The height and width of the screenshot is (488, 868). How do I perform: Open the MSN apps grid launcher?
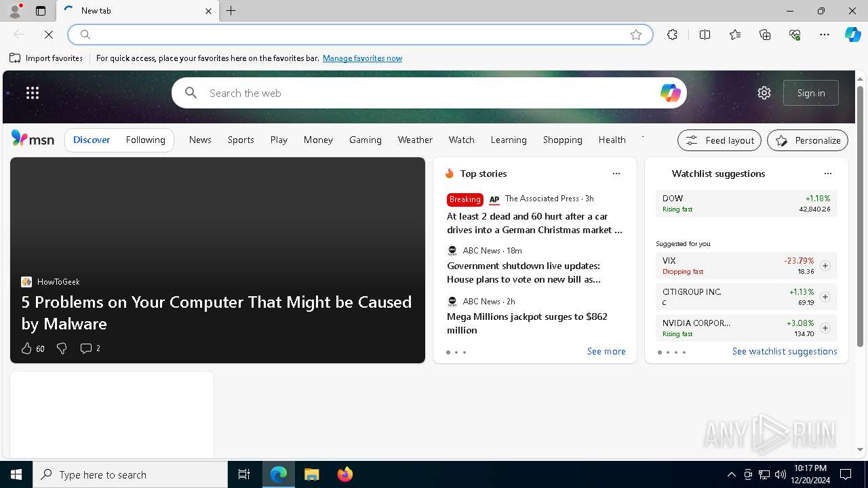33,93
